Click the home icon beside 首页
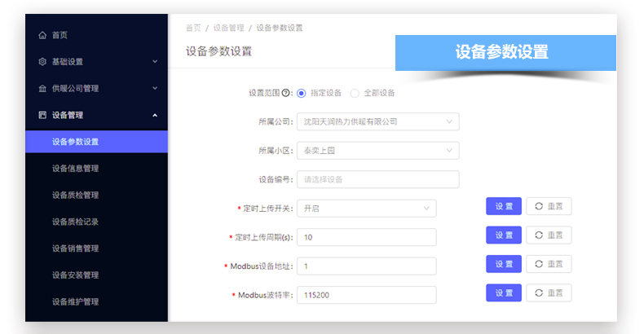Screen dimensions: 644x334 pyautogui.click(x=42, y=35)
